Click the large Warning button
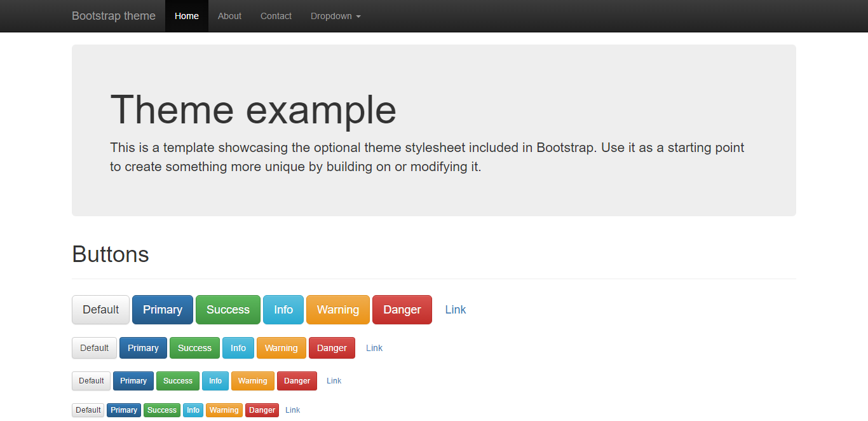 pos(337,310)
